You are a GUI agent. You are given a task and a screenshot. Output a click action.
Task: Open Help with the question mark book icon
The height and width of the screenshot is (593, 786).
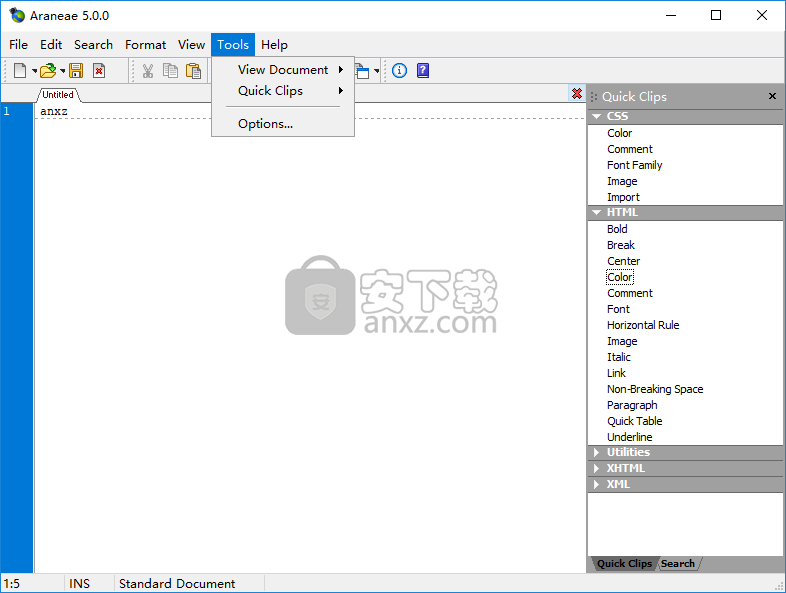pos(423,71)
